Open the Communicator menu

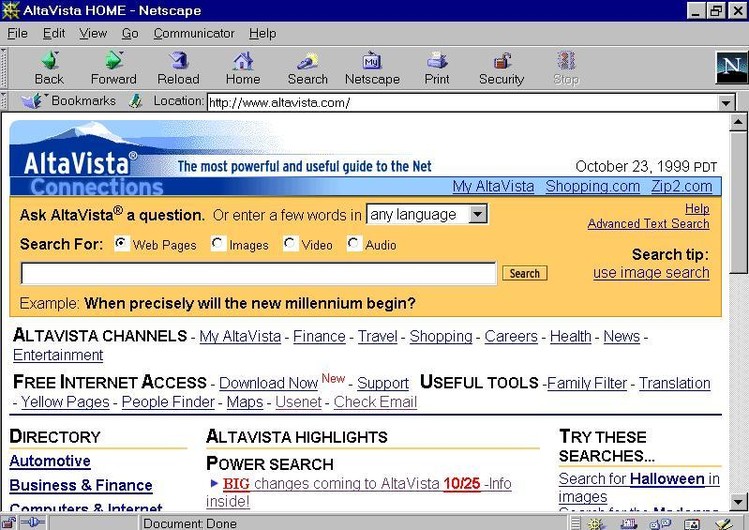click(x=194, y=33)
